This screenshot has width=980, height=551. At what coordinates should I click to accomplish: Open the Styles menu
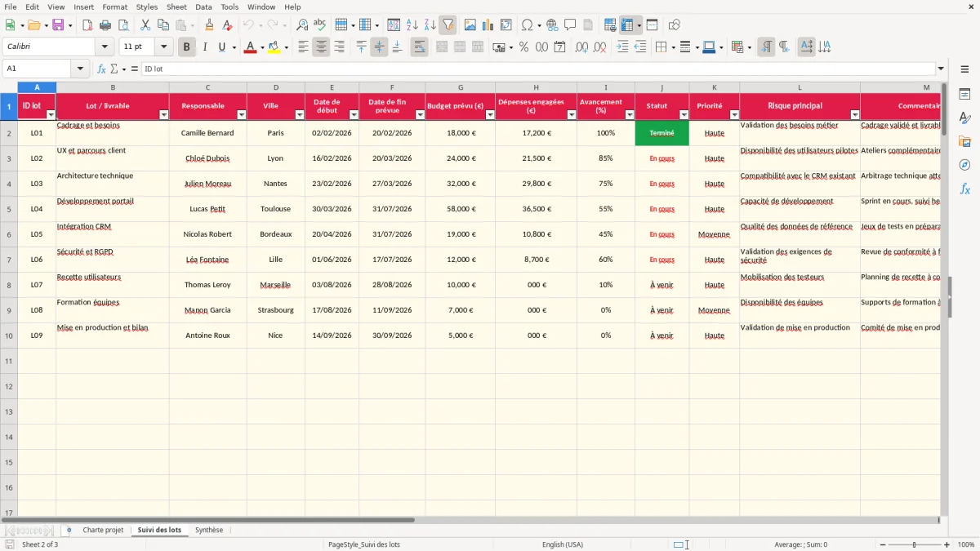click(147, 7)
